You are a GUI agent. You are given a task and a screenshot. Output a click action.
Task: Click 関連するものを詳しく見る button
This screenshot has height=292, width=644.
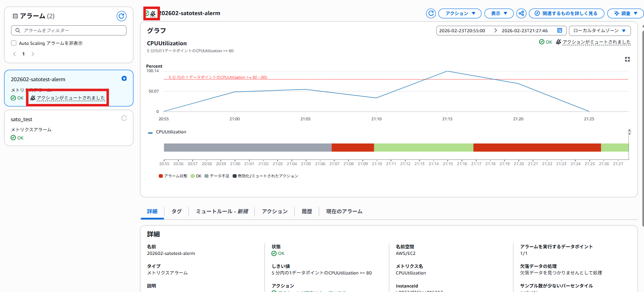(x=566, y=13)
